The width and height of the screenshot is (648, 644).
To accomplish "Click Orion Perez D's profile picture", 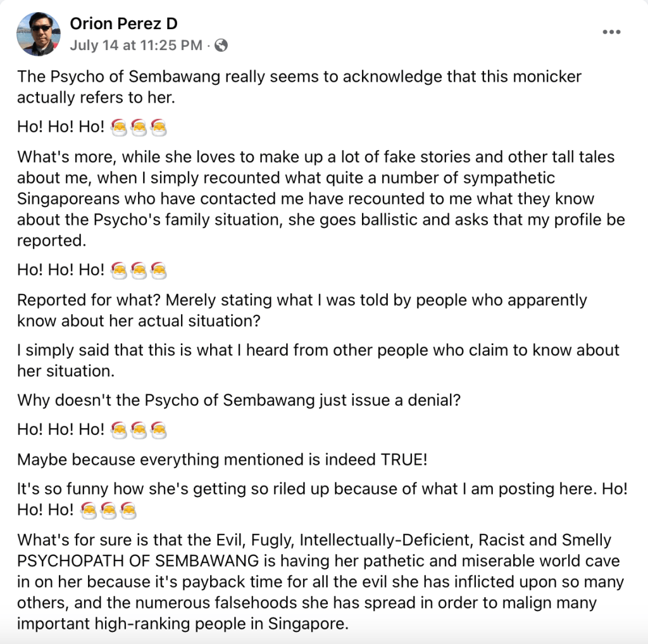I will [38, 34].
